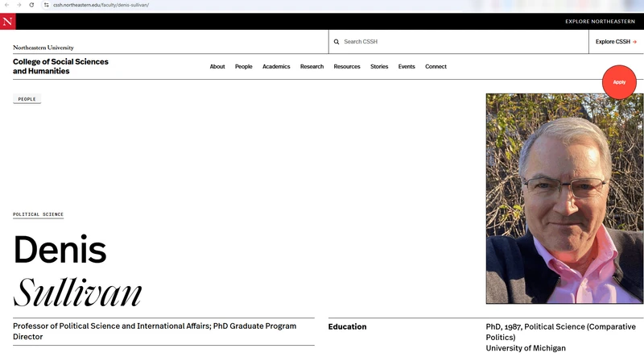This screenshot has width=644, height=357.
Task: Click the browser forward arrow
Action: pyautogui.click(x=19, y=5)
